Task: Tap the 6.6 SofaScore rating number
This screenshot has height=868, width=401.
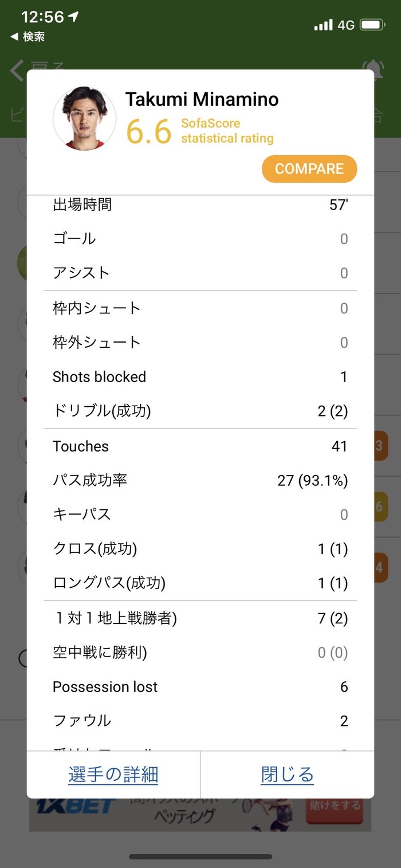Action: coord(148,131)
